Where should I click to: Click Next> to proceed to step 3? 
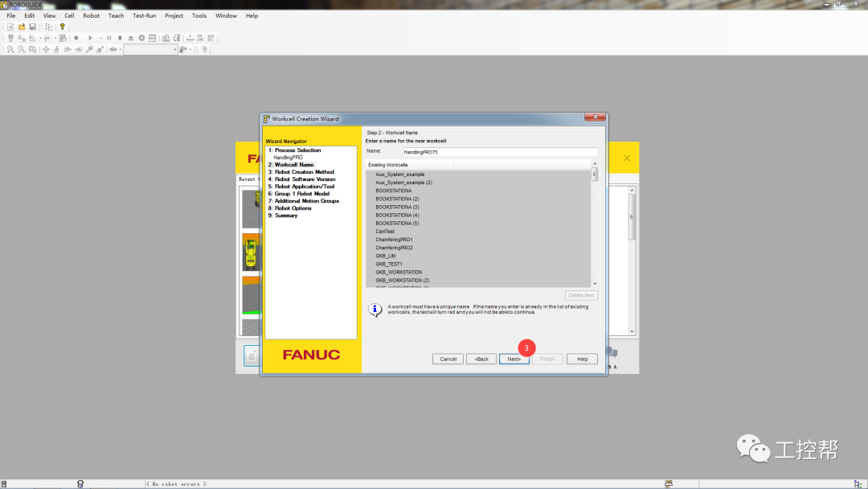coord(514,359)
